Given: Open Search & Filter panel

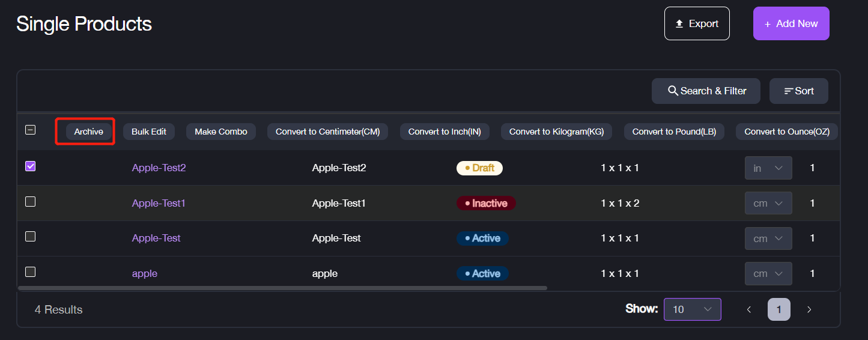Looking at the screenshot, I should coord(706,91).
